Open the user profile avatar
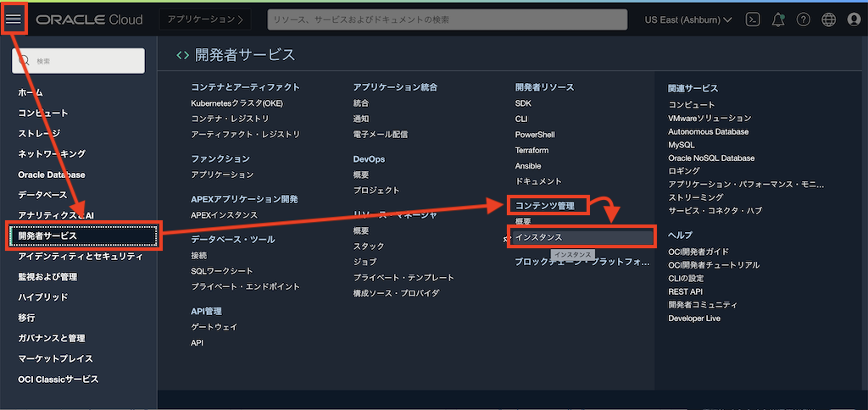 coord(853,19)
